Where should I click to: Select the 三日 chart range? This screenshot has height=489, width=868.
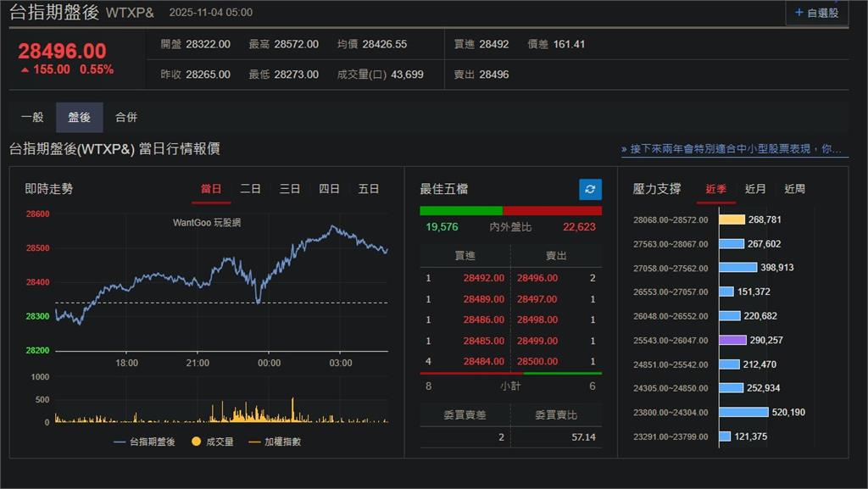click(289, 189)
